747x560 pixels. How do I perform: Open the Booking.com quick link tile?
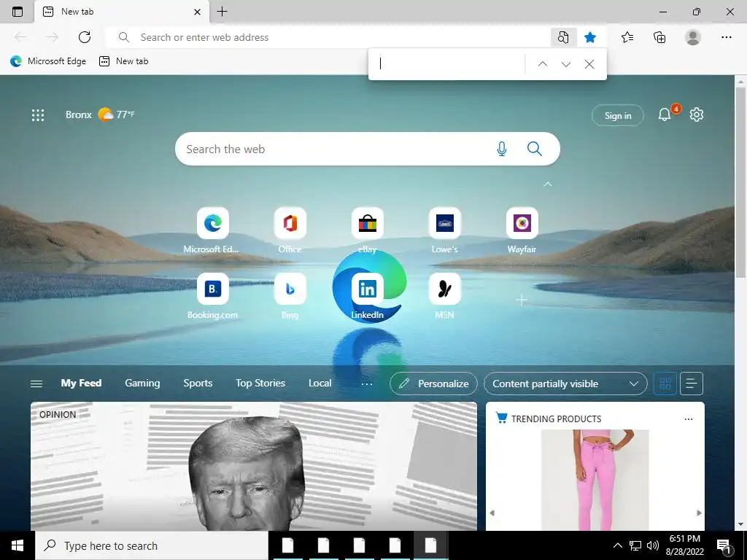click(x=212, y=289)
